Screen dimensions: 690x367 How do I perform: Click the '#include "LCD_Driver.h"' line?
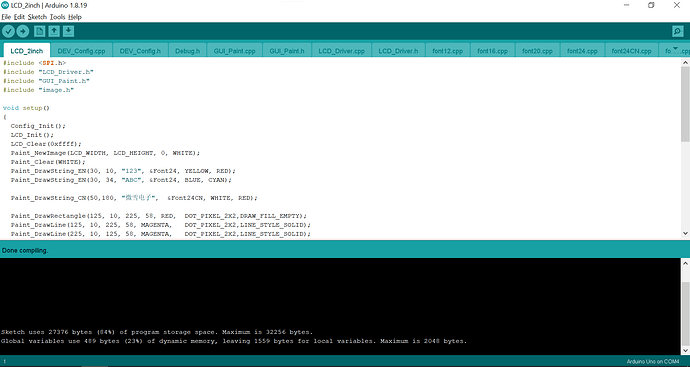pos(48,72)
